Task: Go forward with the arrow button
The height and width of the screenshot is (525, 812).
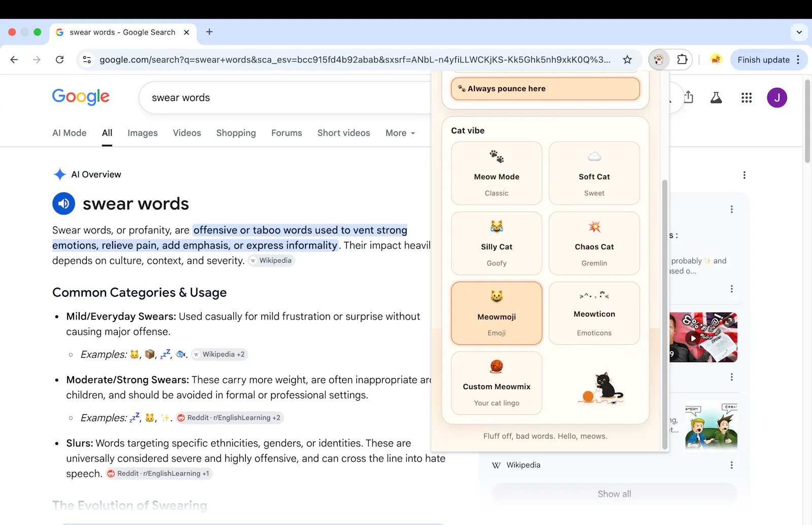Action: pyautogui.click(x=37, y=60)
